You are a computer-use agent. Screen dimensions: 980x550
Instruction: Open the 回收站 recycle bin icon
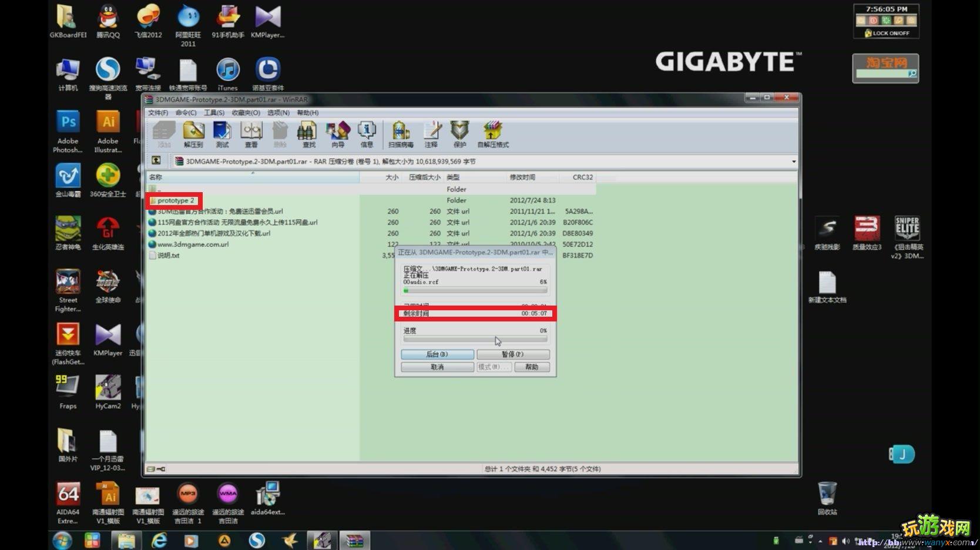coord(827,498)
